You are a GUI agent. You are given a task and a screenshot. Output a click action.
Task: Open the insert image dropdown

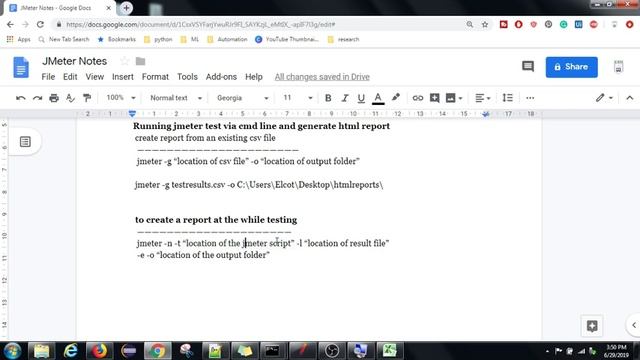pyautogui.click(x=454, y=98)
